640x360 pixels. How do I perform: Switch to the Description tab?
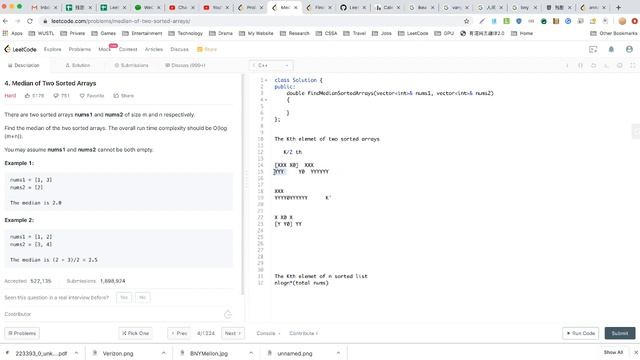(x=24, y=65)
